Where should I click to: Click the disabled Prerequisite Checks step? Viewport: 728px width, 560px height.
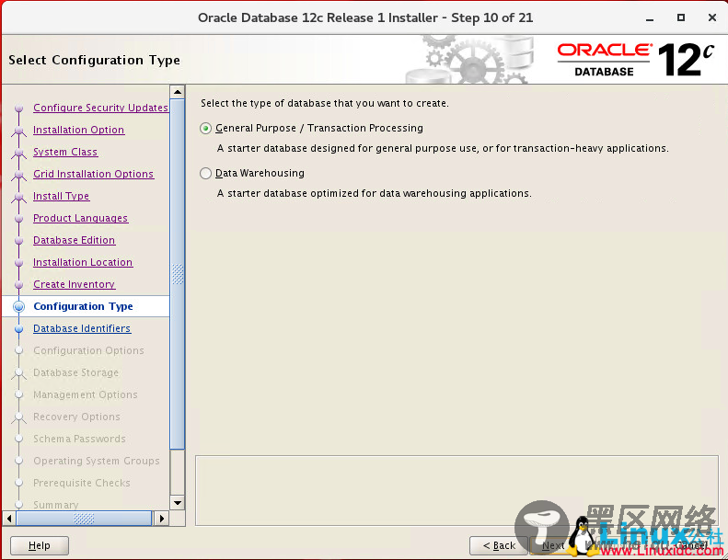82,483
